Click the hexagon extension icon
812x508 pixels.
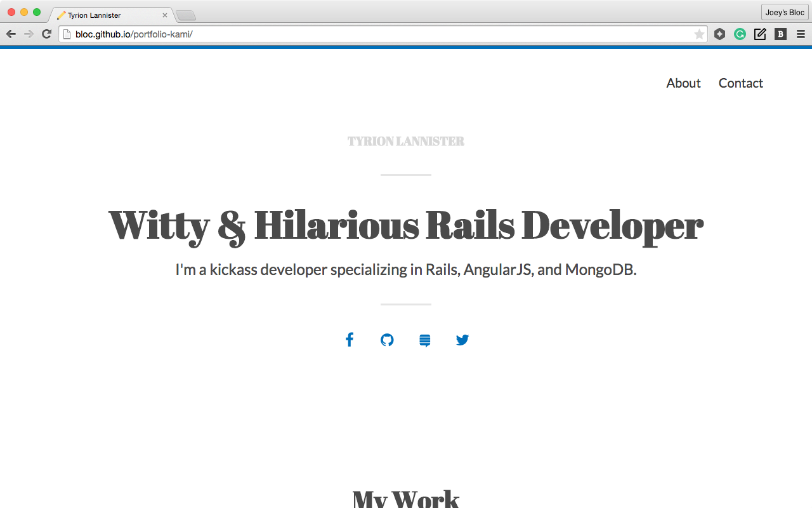click(x=719, y=34)
